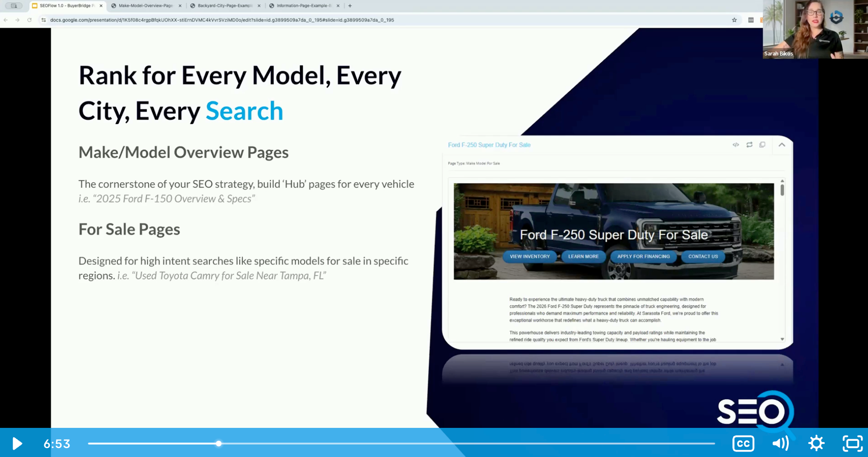Open video settings gear
Image resolution: width=868 pixels, height=457 pixels.
(816, 444)
